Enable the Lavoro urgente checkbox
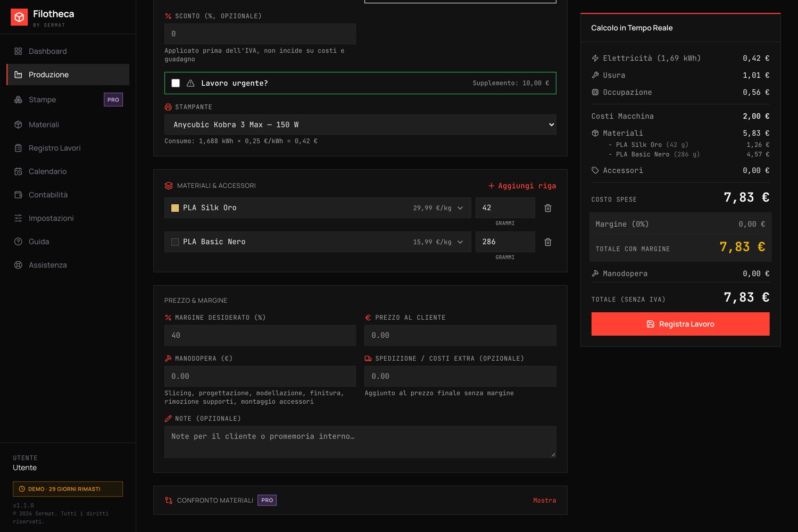The width and height of the screenshot is (798, 532). pos(176,83)
